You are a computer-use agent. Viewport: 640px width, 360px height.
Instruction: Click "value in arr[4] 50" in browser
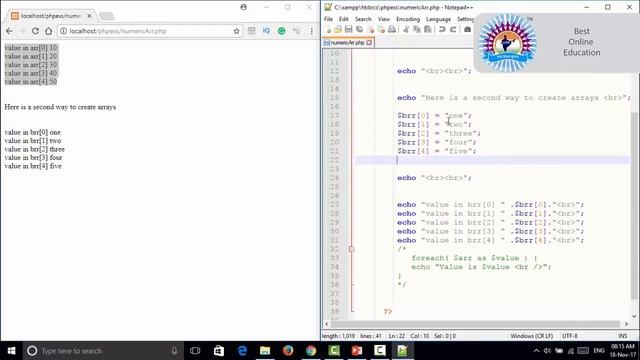point(31,82)
